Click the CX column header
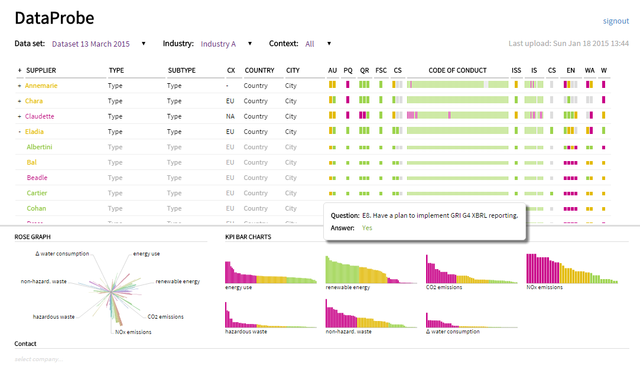This screenshot has width=640, height=370. 231,70
